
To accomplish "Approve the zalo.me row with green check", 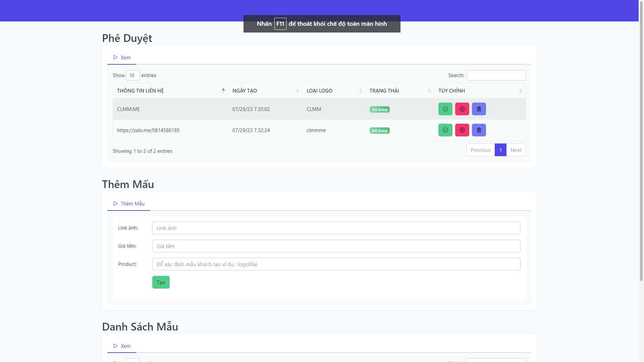I will point(445,130).
